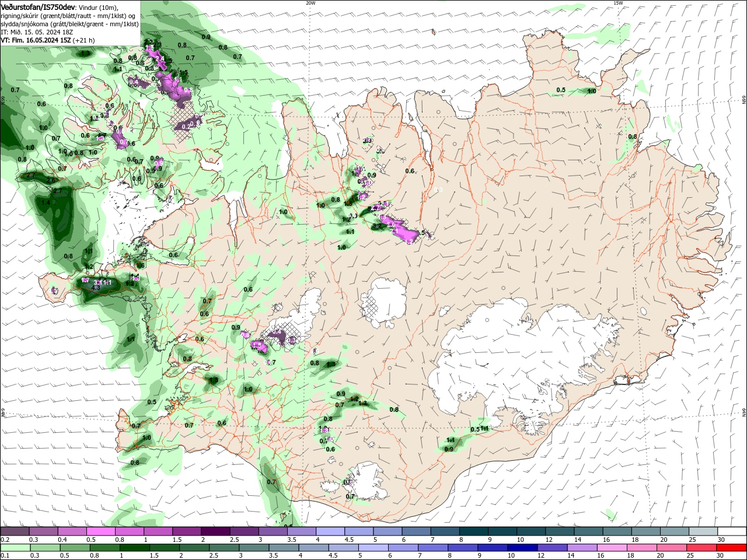Select the 'IT: Mið. 15. 05. 2024 18Z' line
This screenshot has width=747, height=560.
coord(37,32)
